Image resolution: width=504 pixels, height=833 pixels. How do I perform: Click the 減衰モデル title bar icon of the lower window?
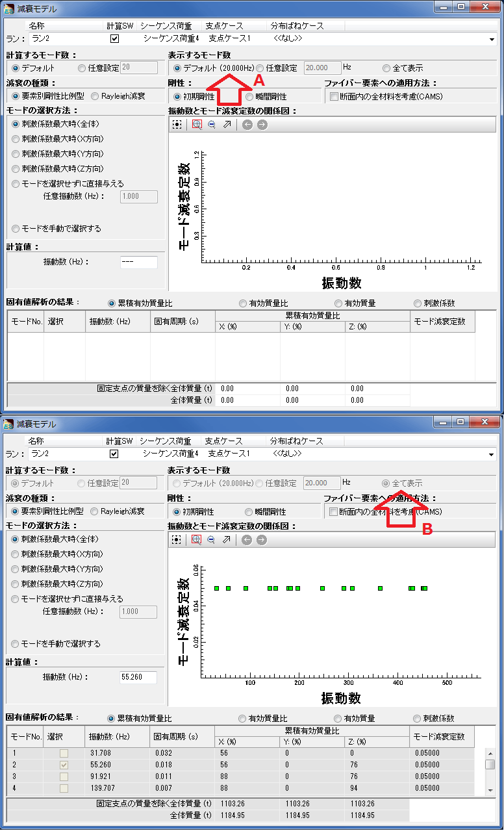pos(8,424)
